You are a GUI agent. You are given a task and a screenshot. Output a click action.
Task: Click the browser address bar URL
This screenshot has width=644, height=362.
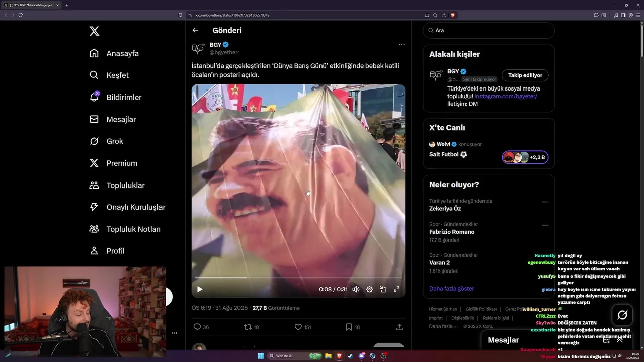[232, 15]
